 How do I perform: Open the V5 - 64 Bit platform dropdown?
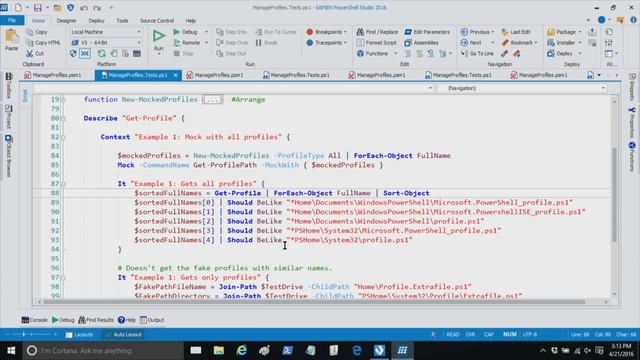pos(106,42)
